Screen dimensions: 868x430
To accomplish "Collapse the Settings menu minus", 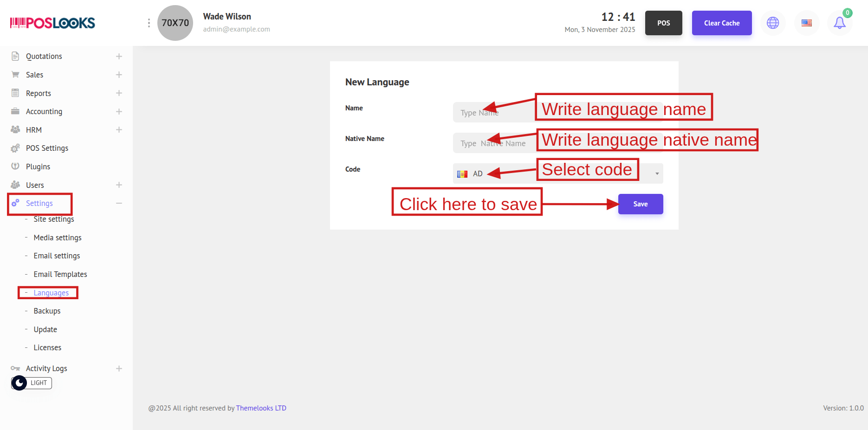I will pos(119,203).
